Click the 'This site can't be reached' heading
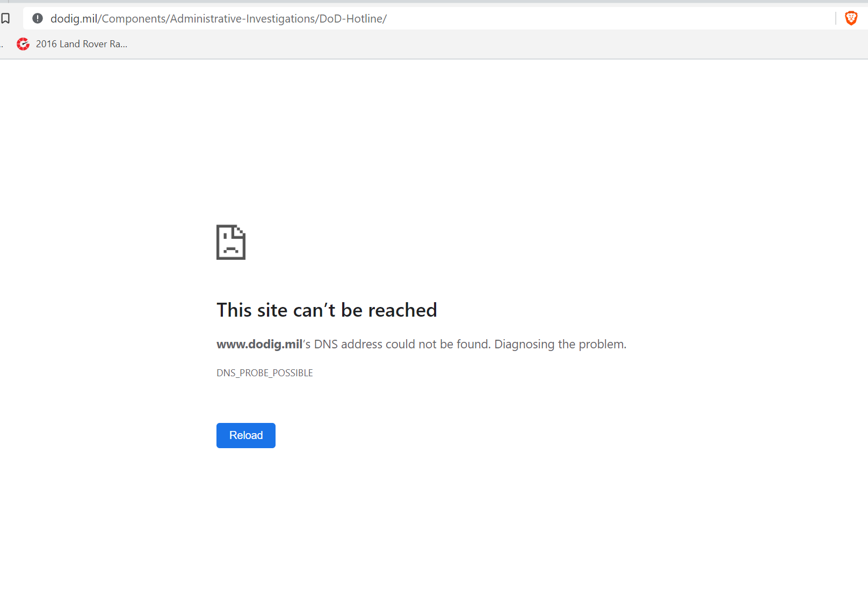Image resolution: width=868 pixels, height=592 pixels. pyautogui.click(x=327, y=310)
